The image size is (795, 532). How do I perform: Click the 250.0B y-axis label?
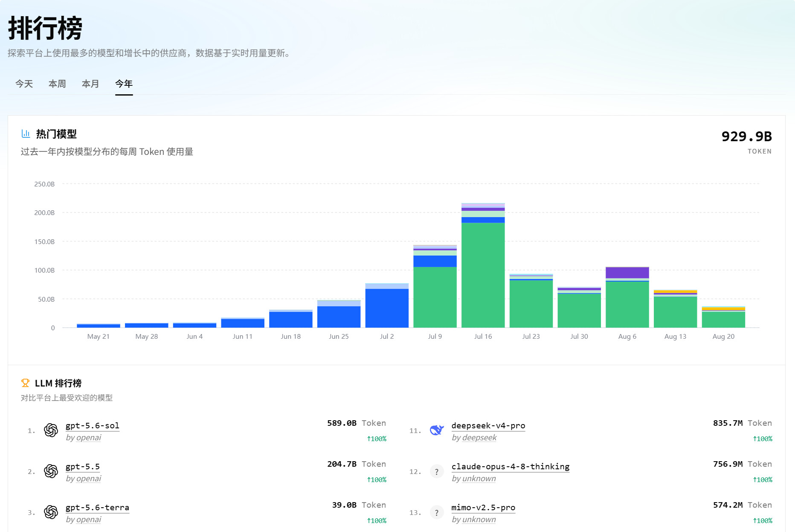44,184
